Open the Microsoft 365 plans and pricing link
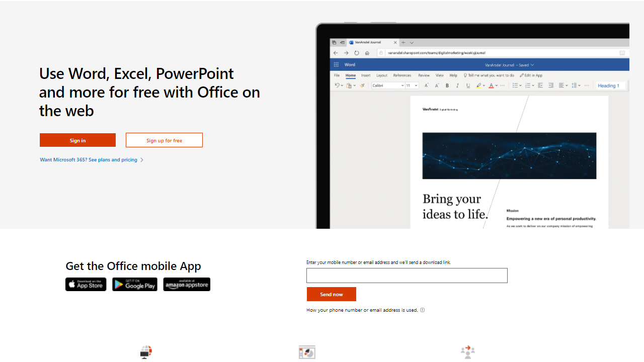The height and width of the screenshot is (362, 644). 92,160
